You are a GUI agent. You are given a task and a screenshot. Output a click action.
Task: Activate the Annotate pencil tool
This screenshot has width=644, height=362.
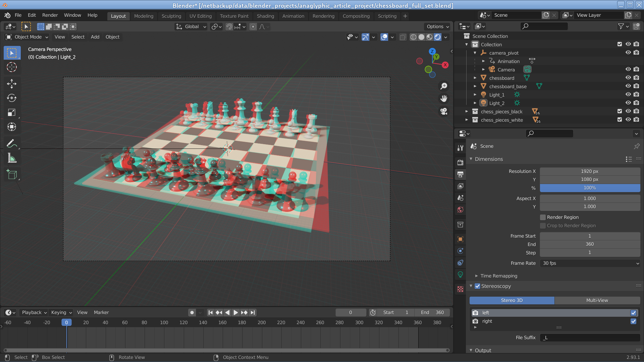[12, 143]
